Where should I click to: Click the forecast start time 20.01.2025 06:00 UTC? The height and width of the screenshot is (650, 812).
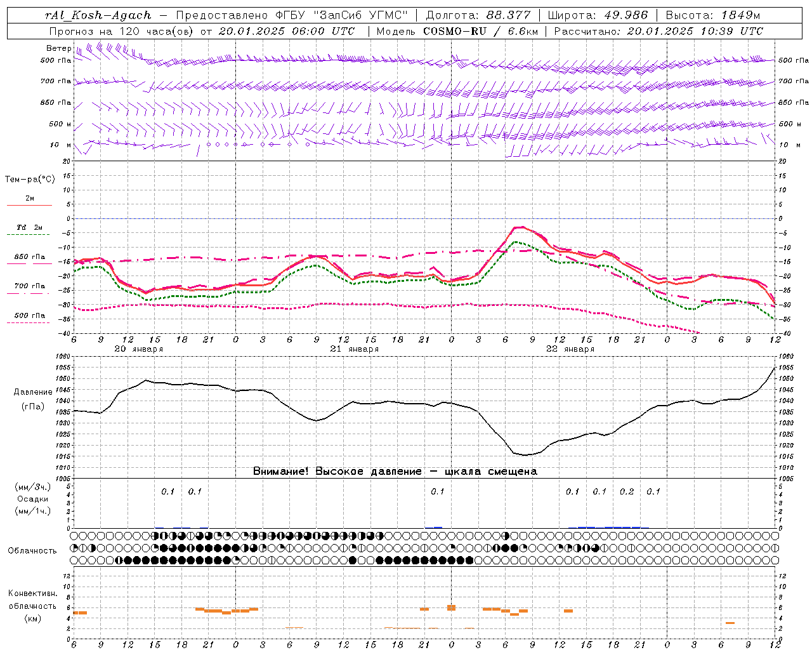click(287, 30)
